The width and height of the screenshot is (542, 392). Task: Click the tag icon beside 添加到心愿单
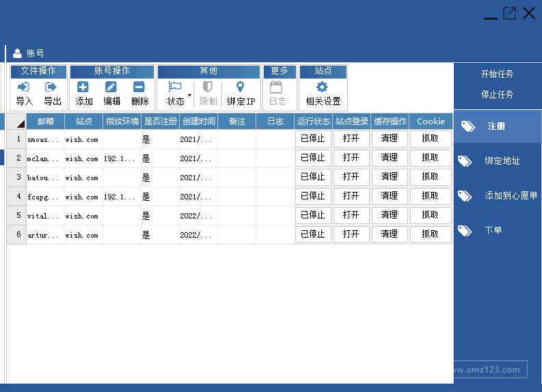[x=465, y=196]
